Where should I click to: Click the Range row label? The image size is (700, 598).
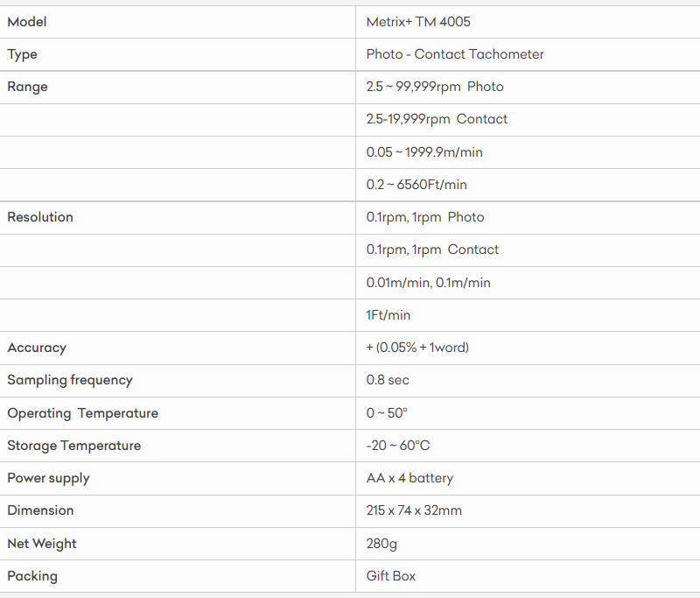(28, 87)
